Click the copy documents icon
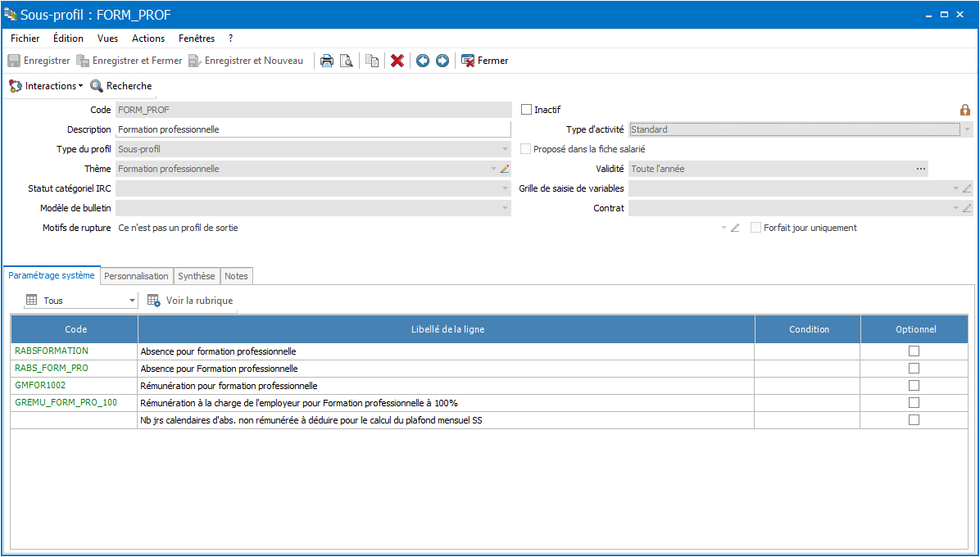 coord(372,61)
